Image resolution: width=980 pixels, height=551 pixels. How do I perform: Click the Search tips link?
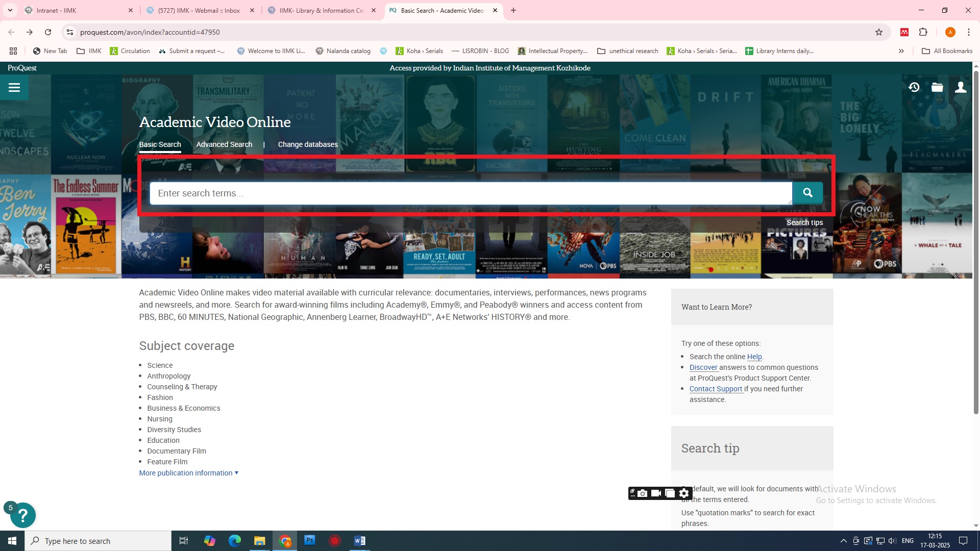[804, 222]
